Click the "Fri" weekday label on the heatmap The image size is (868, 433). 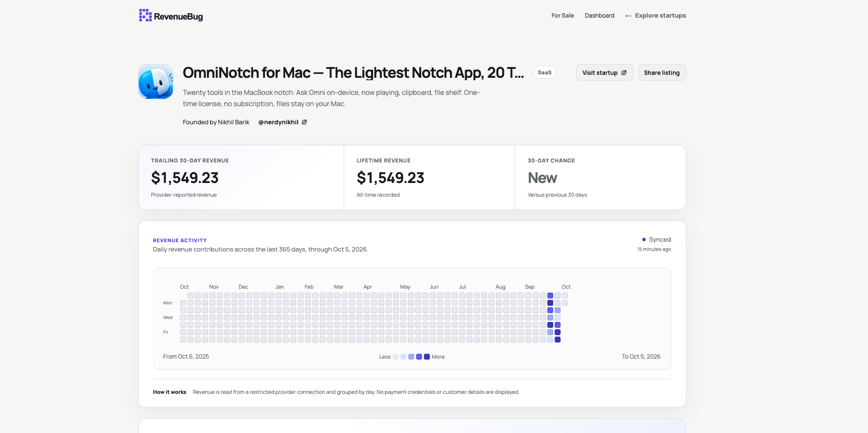point(165,332)
